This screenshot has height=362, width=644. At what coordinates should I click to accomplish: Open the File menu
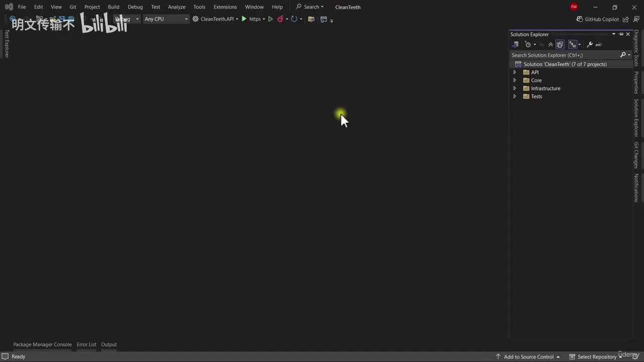coord(22,7)
